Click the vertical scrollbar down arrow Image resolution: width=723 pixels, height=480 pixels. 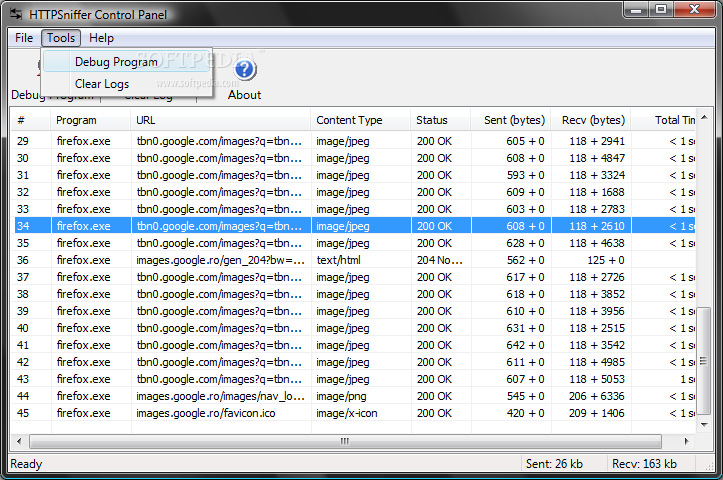click(704, 425)
